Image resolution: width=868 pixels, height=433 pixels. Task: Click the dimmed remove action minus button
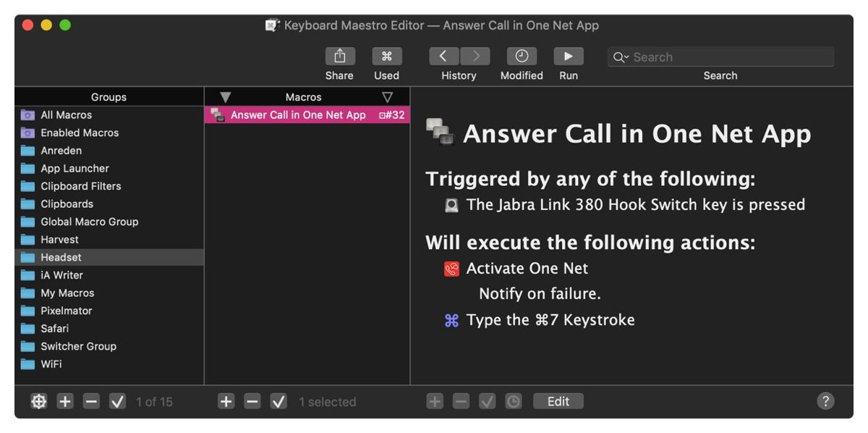[x=461, y=401]
